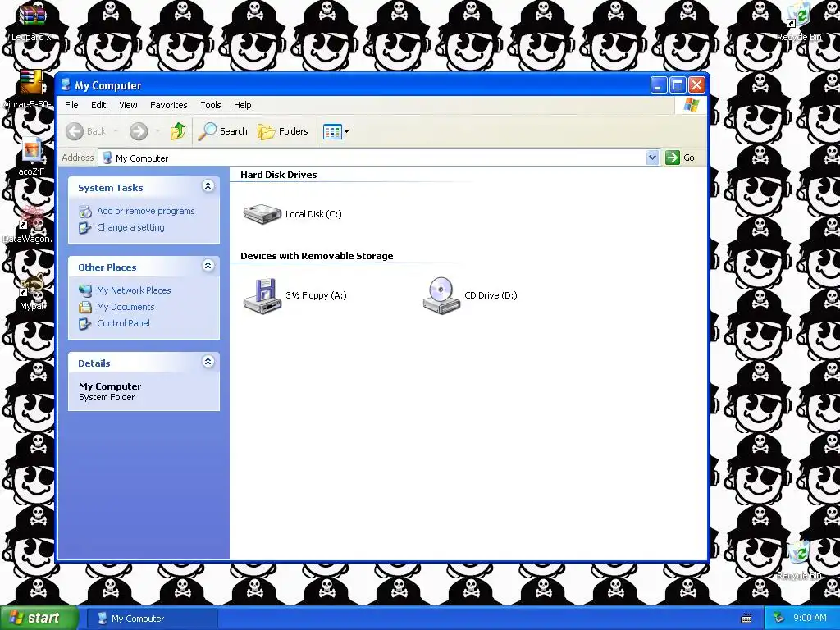
Task: Click Hard Disk Drives group header
Action: [279, 175]
